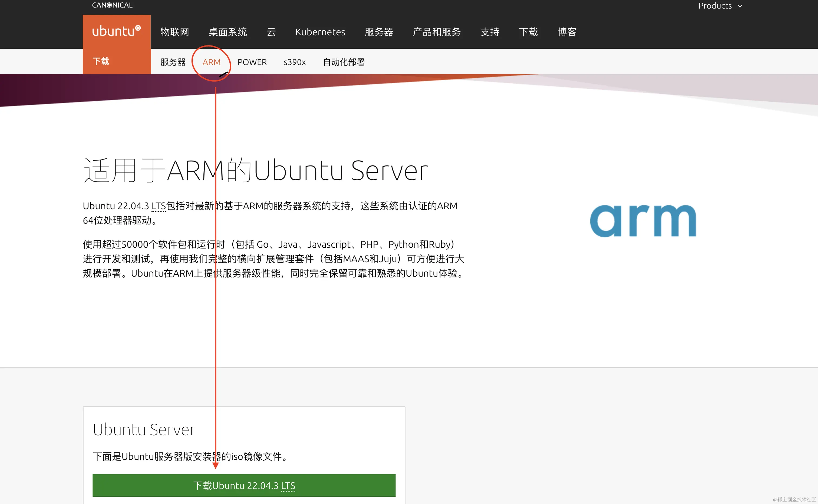Open the 支持 menu item
Screen dimensions: 818x504
[490, 32]
